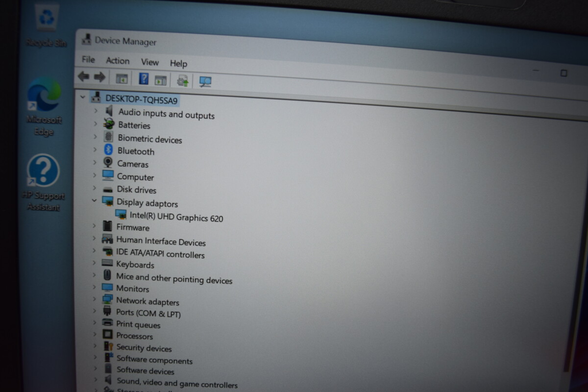Viewport: 588px width, 392px height.
Task: Click the blue Bluetooth icon in the tree
Action: click(108, 150)
